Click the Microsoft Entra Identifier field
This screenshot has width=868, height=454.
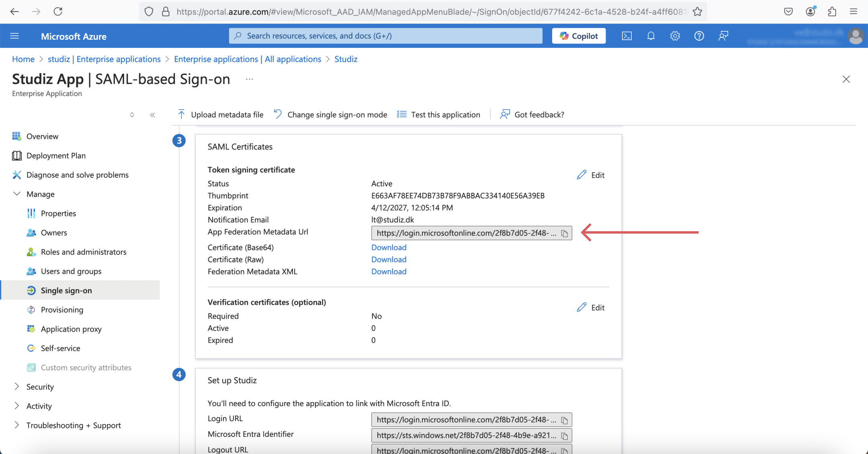(471, 436)
